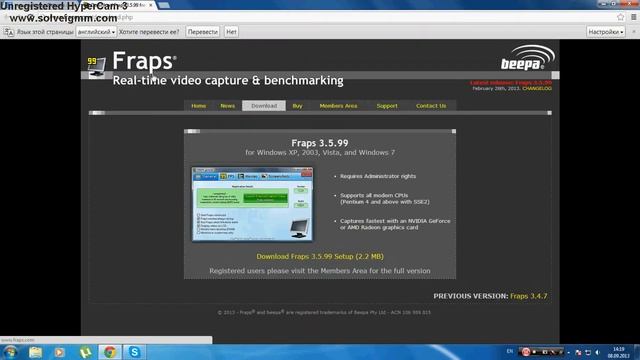Click the Windows XP, 2003, Vista subtitle
Image resolution: width=640 pixels, height=360 pixels.
320,153
